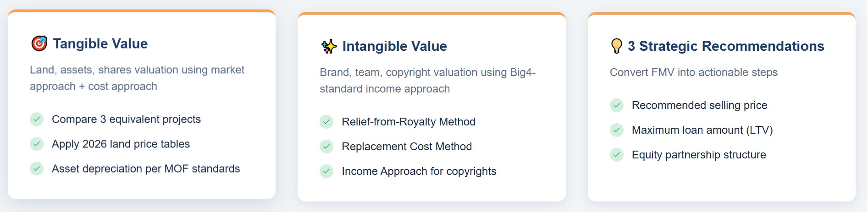
Task: Click checkmark next to Recommended selling price
Action: pos(617,106)
